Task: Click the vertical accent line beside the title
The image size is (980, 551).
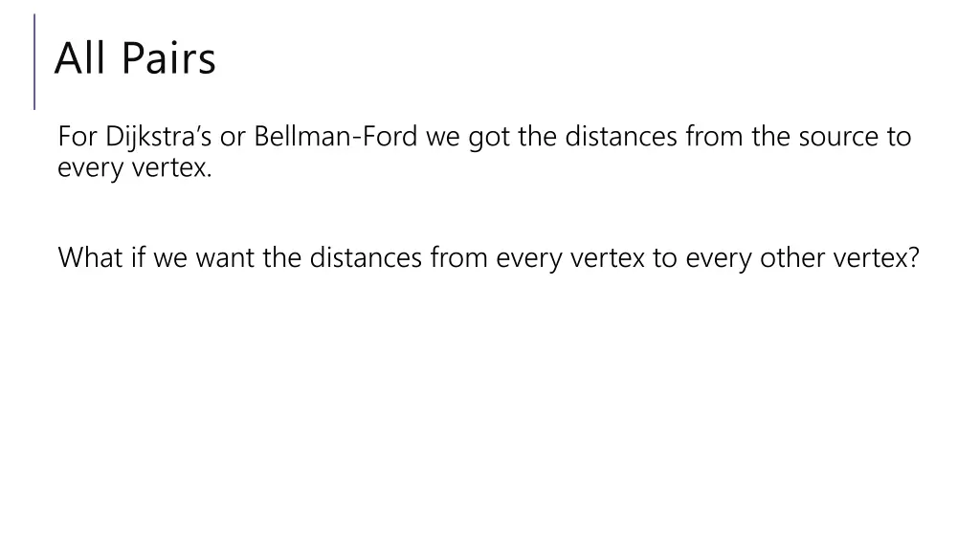Action: click(35, 61)
